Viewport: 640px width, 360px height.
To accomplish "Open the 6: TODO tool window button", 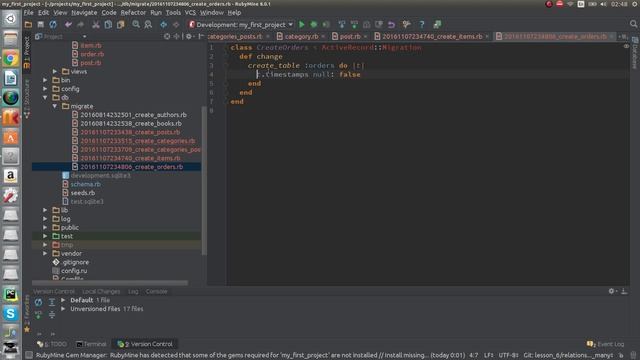I will pyautogui.click(x=52, y=344).
